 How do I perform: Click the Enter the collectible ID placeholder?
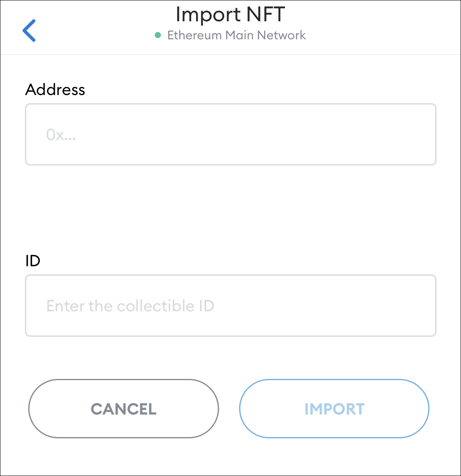(x=130, y=306)
